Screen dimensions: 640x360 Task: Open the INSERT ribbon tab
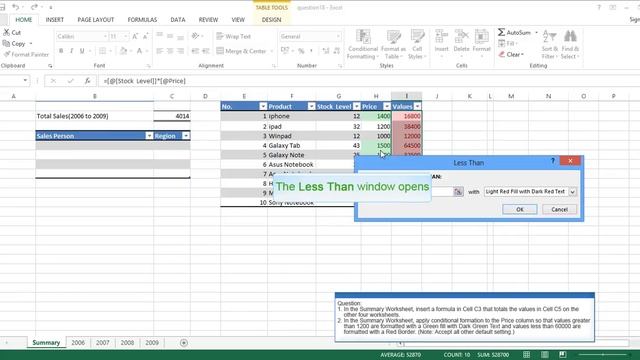pos(55,20)
